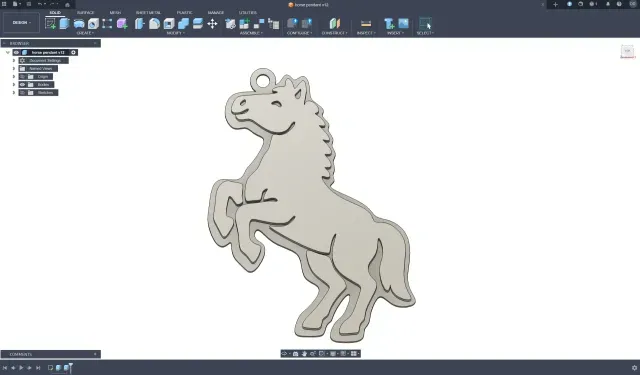Toggle visibility of the Origin folder
The height and width of the screenshot is (375, 640).
[22, 76]
